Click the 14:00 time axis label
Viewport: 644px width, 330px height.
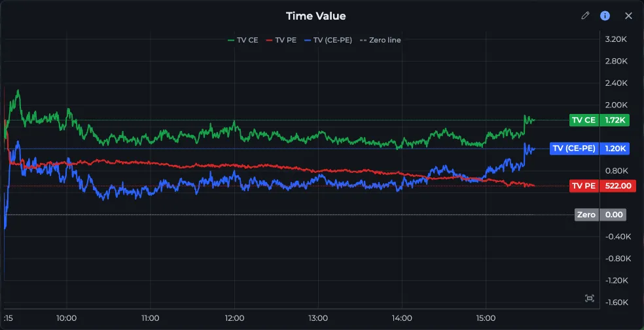pos(402,318)
